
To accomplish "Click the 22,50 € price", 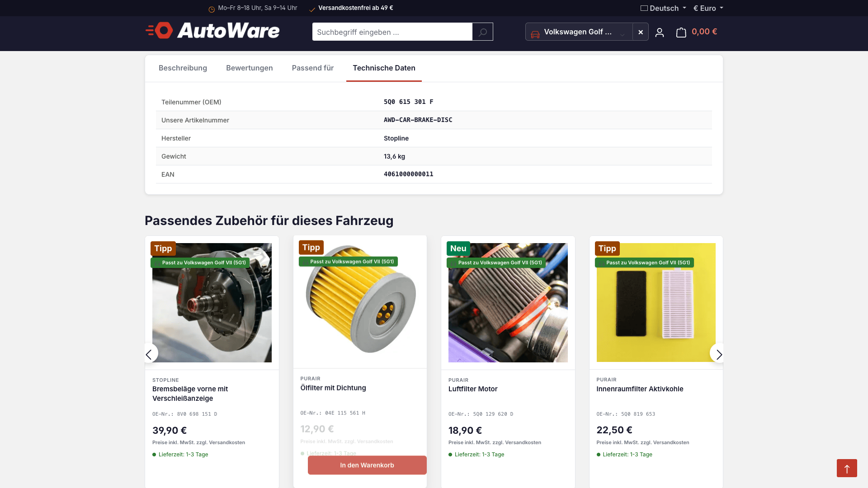I will click(x=614, y=430).
